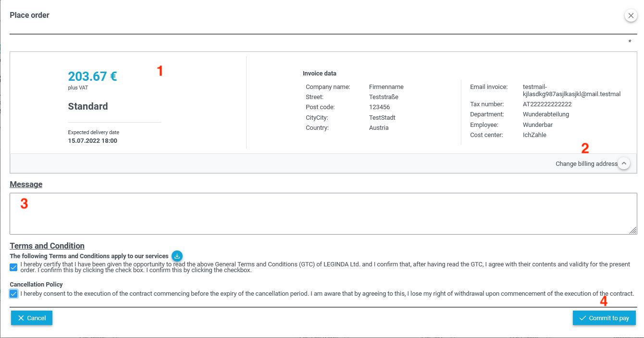
Task: Uncheck the Cancellation Policy consent checkbox
Action: click(13, 293)
